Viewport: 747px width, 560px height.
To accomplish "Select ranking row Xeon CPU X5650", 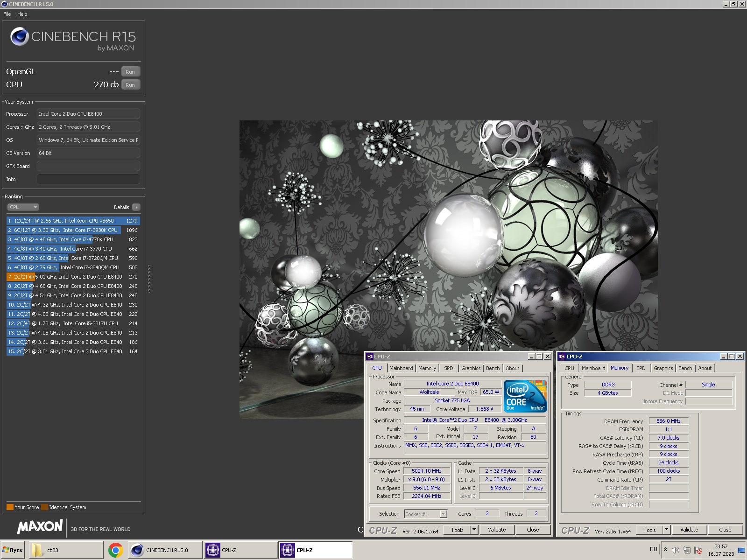I will pos(73,221).
